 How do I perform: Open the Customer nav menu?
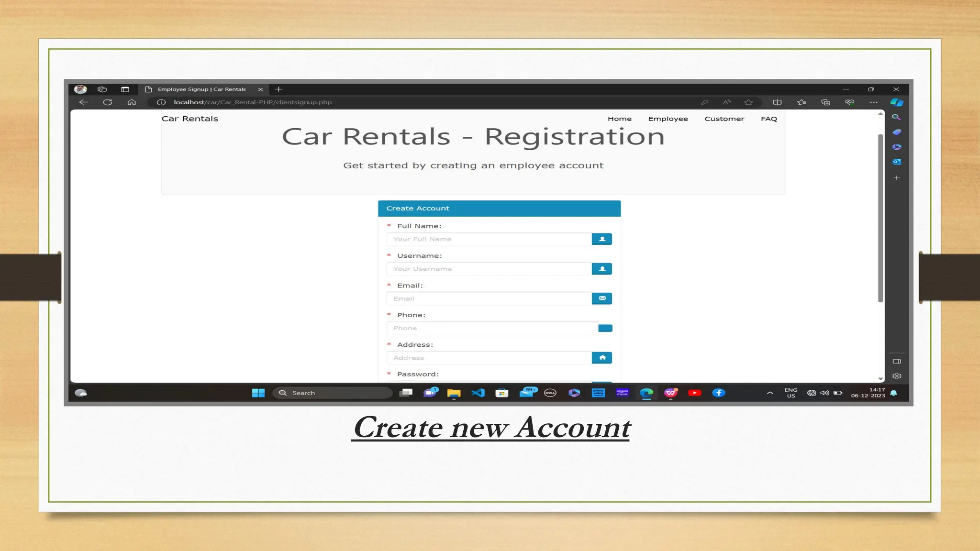coord(724,119)
